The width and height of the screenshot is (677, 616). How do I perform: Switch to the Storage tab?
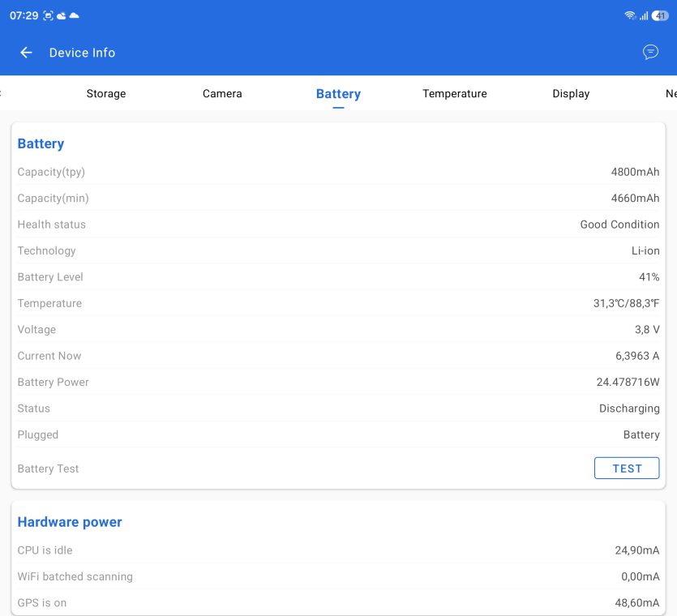click(x=106, y=94)
